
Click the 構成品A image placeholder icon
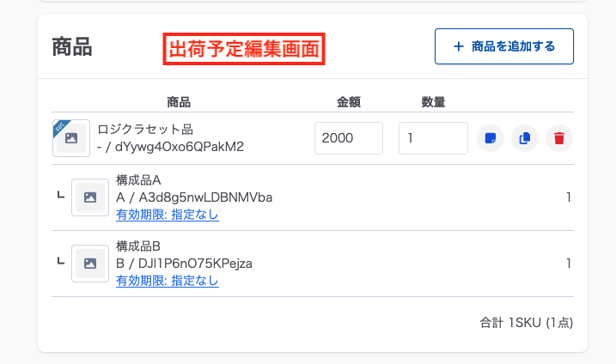tap(90, 197)
